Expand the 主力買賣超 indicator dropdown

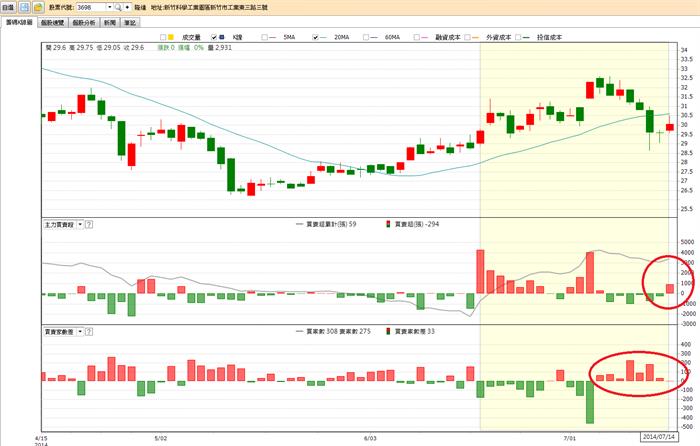click(80, 225)
